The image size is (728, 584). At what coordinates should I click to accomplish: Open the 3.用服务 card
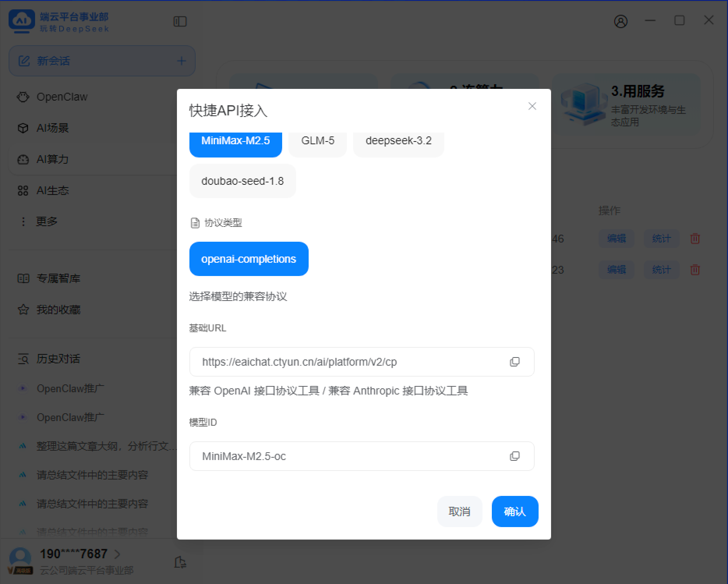coord(627,104)
